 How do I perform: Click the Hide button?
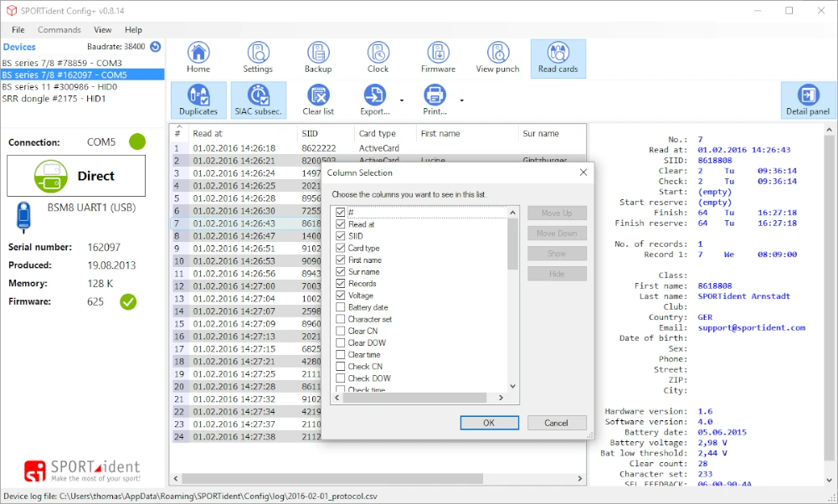[x=557, y=274]
